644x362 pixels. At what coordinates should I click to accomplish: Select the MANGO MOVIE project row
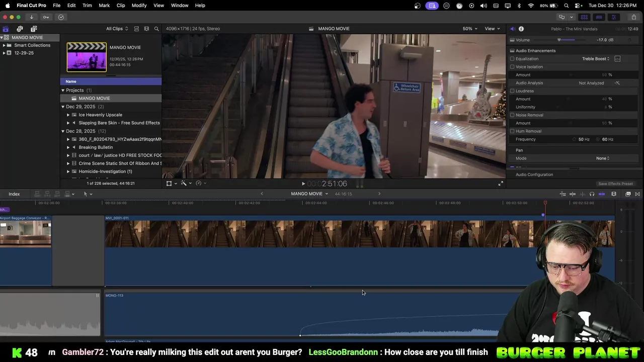pyautogui.click(x=111, y=99)
